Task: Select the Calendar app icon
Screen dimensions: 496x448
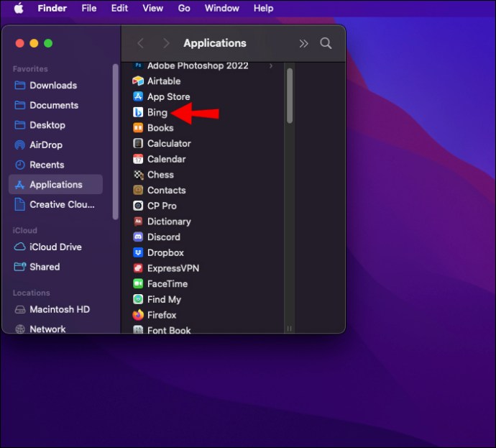Action: coord(138,159)
